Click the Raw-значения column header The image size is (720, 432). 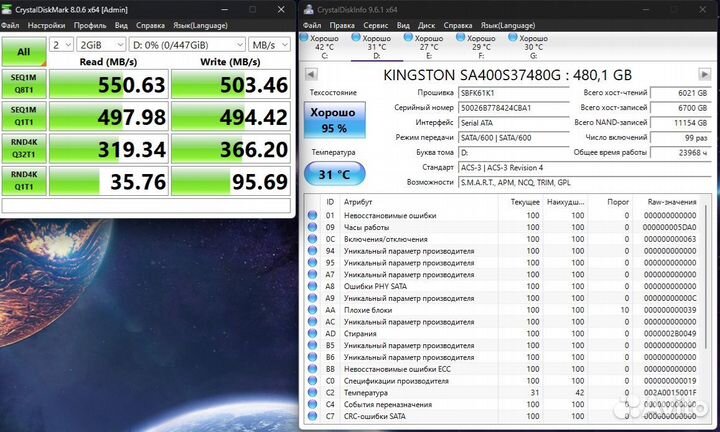point(672,202)
